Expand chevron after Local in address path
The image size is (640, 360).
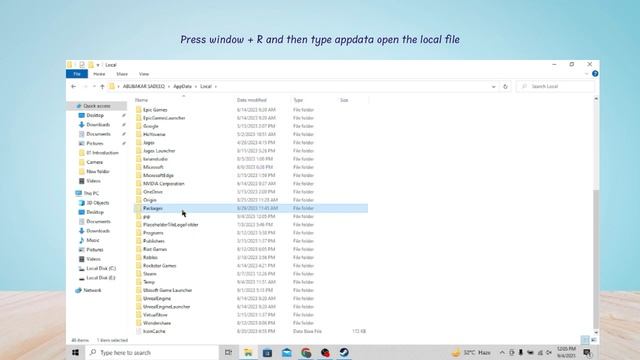point(216,87)
